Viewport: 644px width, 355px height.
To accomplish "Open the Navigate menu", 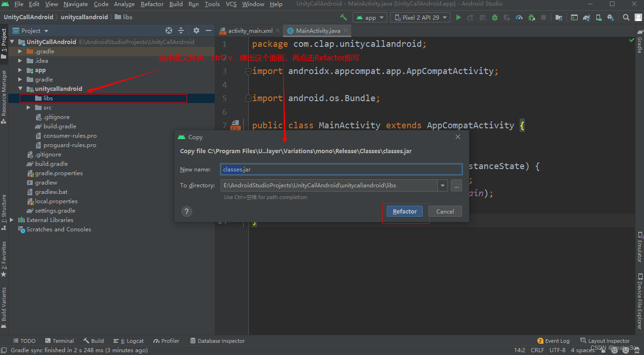I will click(x=76, y=4).
